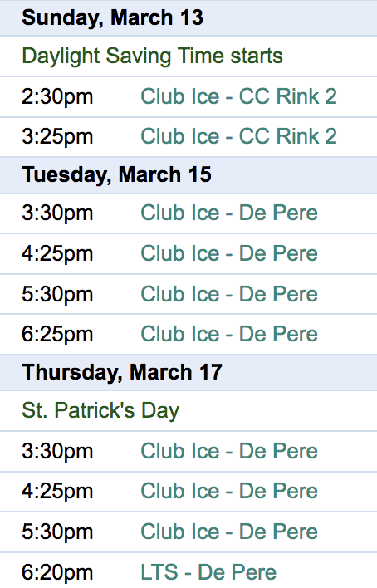This screenshot has height=588, width=377.
Task: Open Thursday 3:30pm Club Ice De Pere event
Action: pyautogui.click(x=229, y=451)
